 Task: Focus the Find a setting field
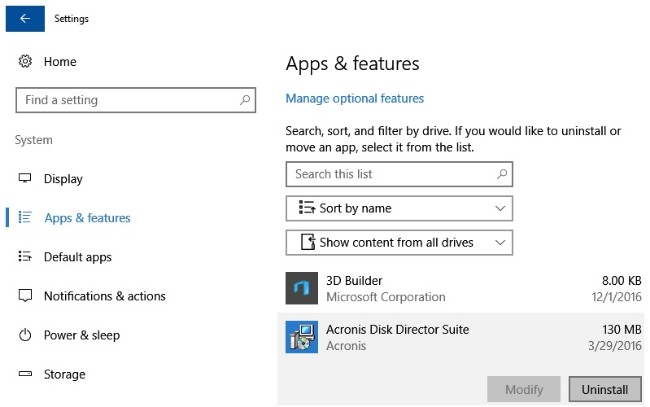136,100
